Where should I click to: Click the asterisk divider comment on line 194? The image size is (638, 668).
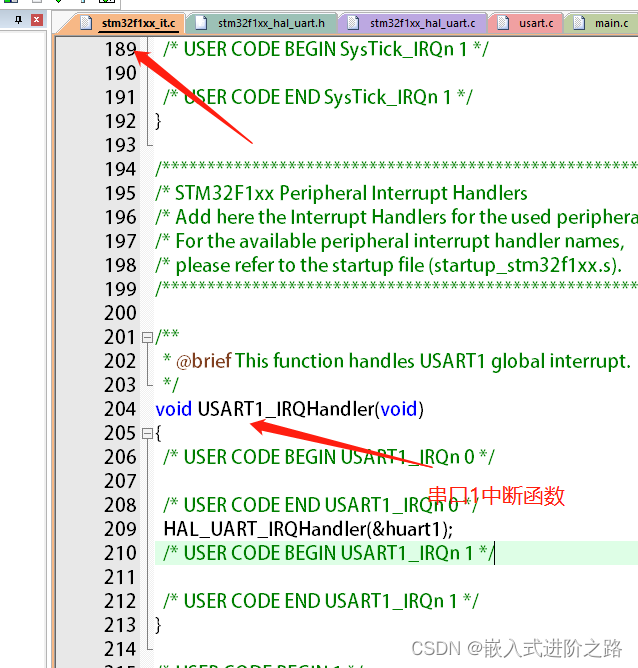(x=397, y=168)
